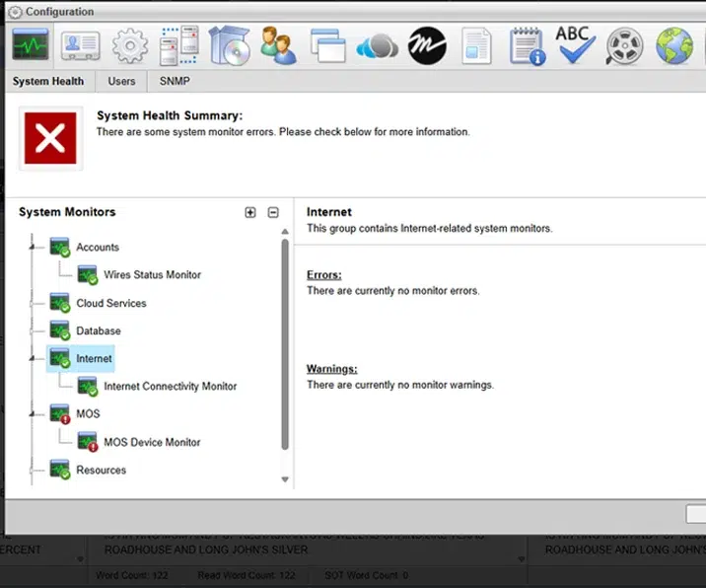The height and width of the screenshot is (588, 706).
Task: Click the two users toolbar icon
Action: (278, 45)
